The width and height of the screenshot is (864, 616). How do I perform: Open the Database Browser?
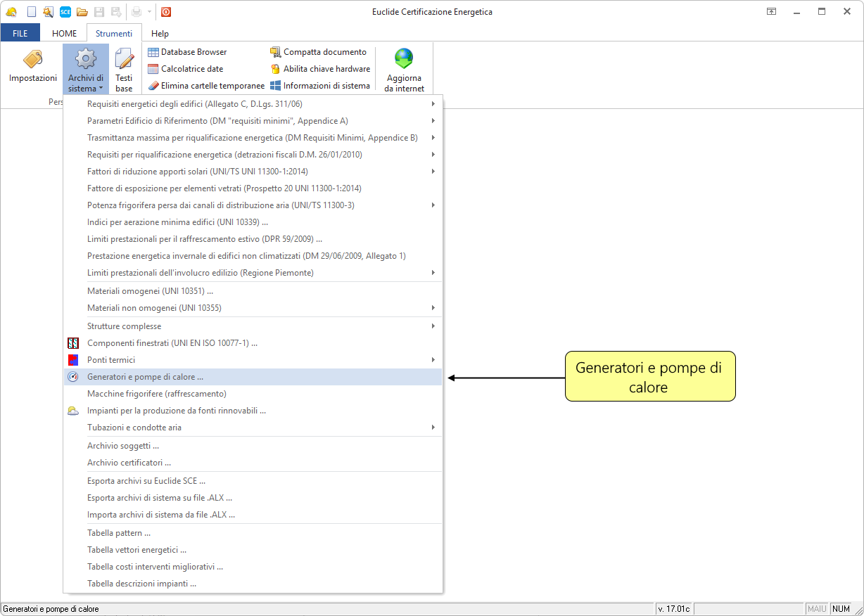[x=187, y=52]
